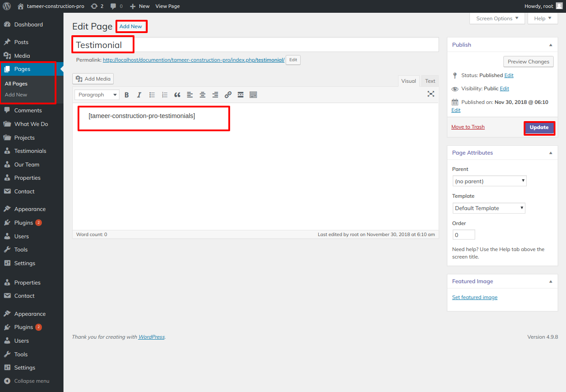Insert a Read More tag
The width and height of the screenshot is (566, 392).
point(241,95)
